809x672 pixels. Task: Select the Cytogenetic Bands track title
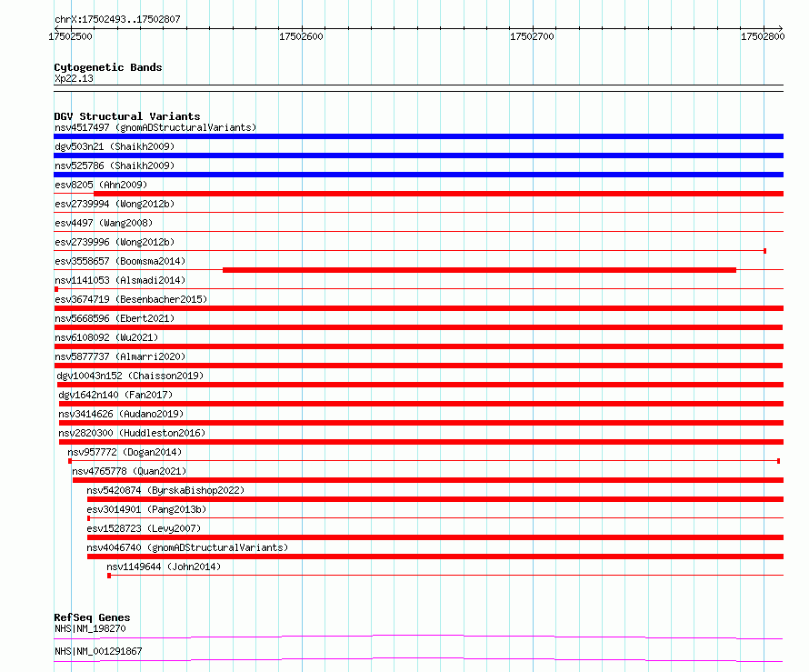click(108, 67)
